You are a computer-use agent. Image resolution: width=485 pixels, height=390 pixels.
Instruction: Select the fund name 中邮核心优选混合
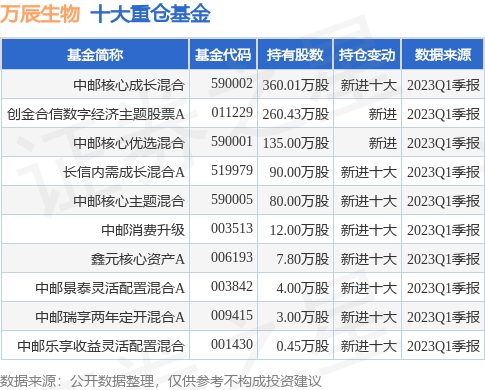[x=129, y=143]
